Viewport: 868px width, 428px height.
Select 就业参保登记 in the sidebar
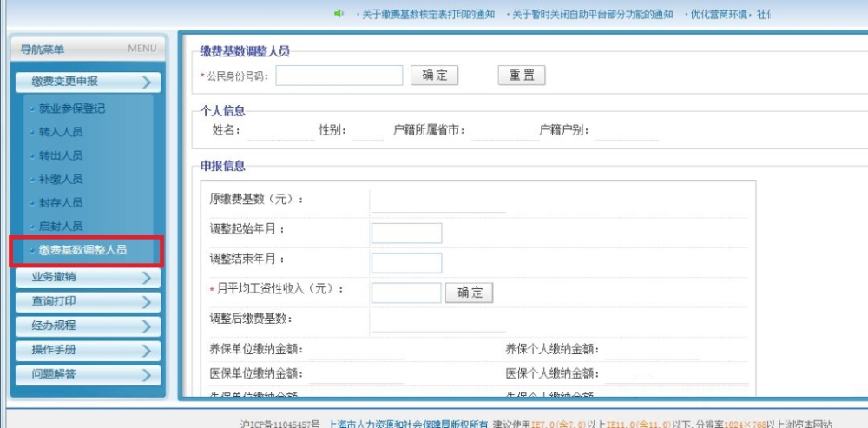click(71, 109)
